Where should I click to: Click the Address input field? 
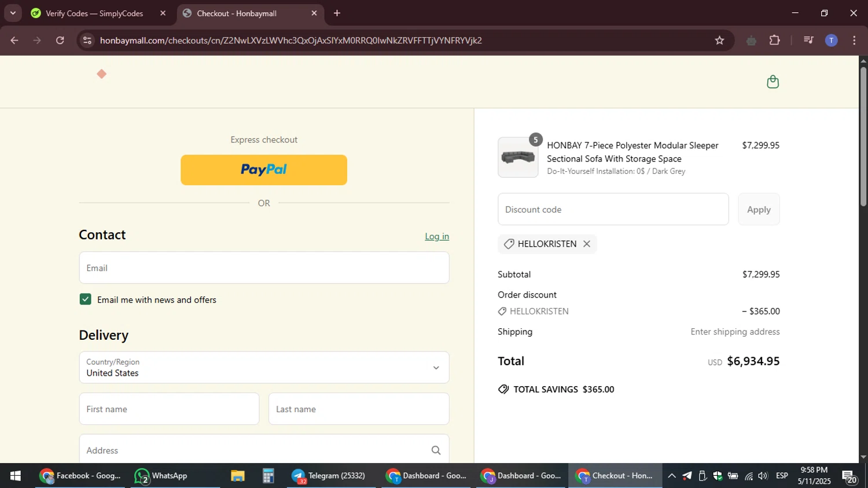[264, 449]
